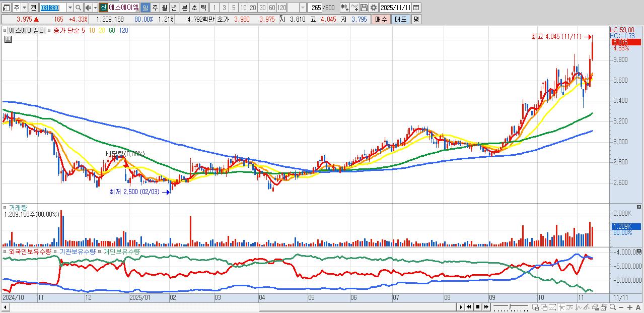
Task: Open the stock code search magnifier
Action: (x=79, y=8)
